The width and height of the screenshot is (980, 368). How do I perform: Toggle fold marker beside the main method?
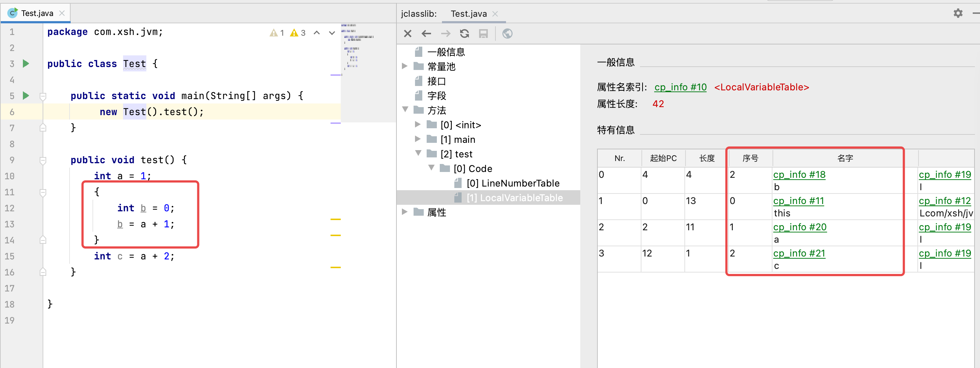click(43, 96)
